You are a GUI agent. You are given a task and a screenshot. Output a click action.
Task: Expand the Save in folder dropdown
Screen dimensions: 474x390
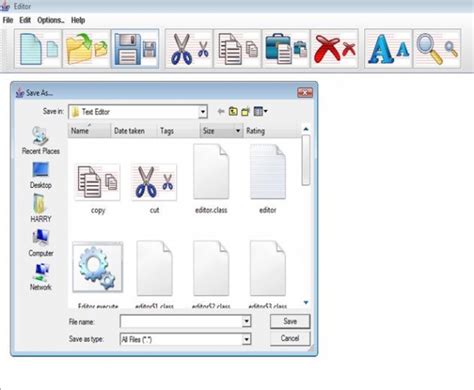(x=203, y=112)
